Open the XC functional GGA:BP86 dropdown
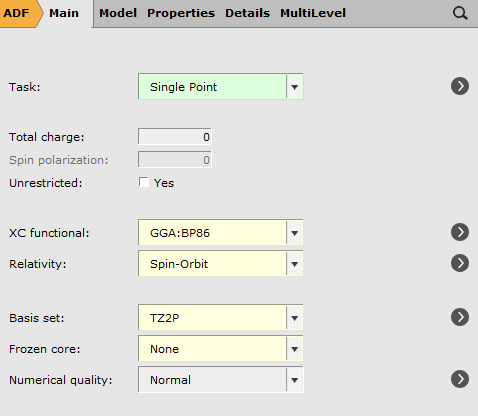The height and width of the screenshot is (416, 478). pos(221,233)
